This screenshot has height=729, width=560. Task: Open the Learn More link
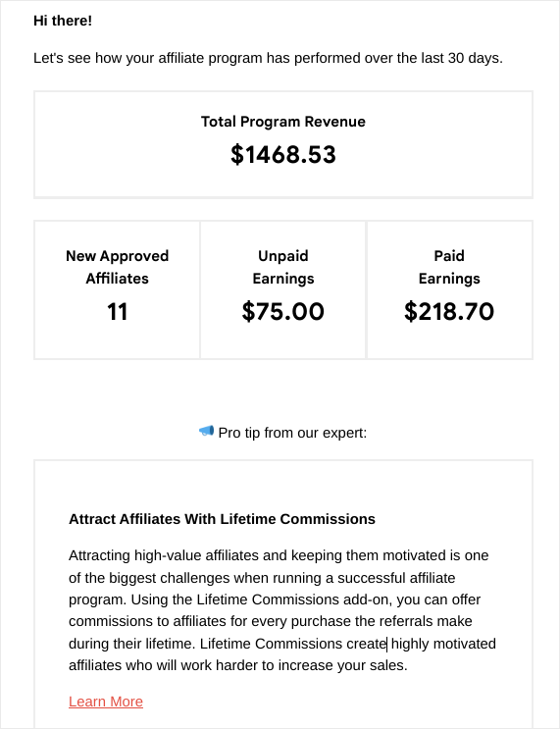(106, 702)
